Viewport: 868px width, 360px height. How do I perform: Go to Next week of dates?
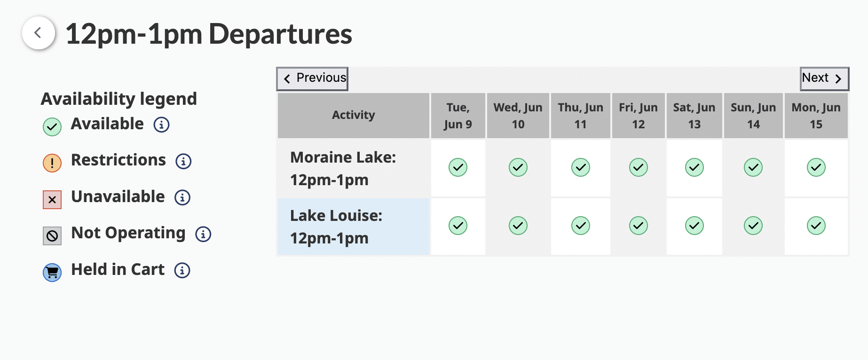(x=824, y=78)
